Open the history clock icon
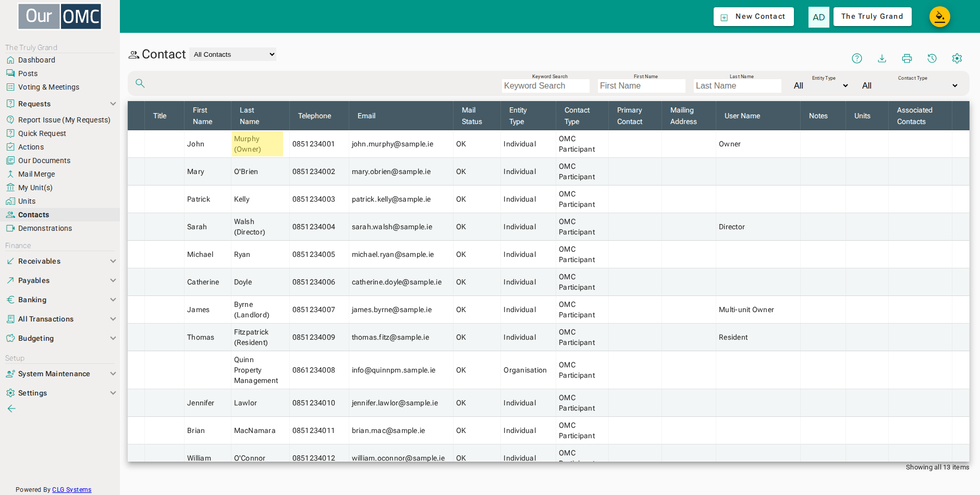 click(x=932, y=58)
